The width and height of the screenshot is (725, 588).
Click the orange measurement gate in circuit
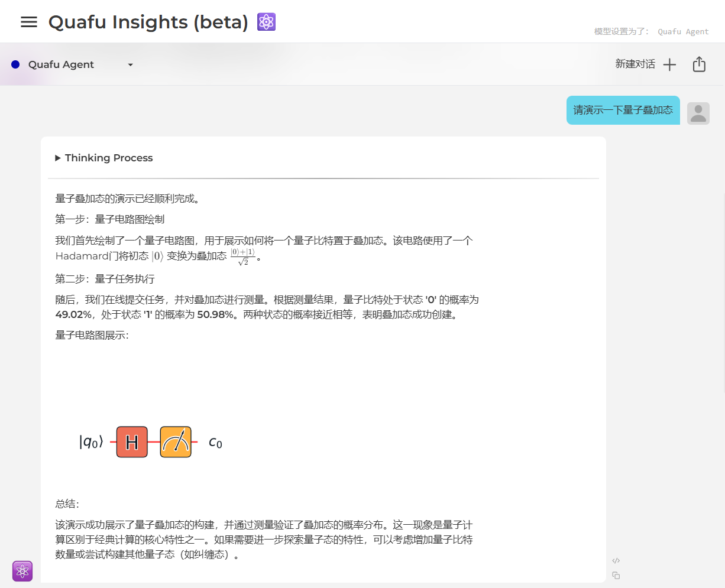pos(176,442)
